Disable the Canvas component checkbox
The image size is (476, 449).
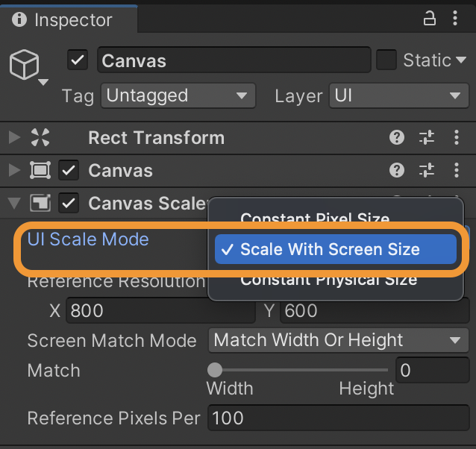point(69,170)
